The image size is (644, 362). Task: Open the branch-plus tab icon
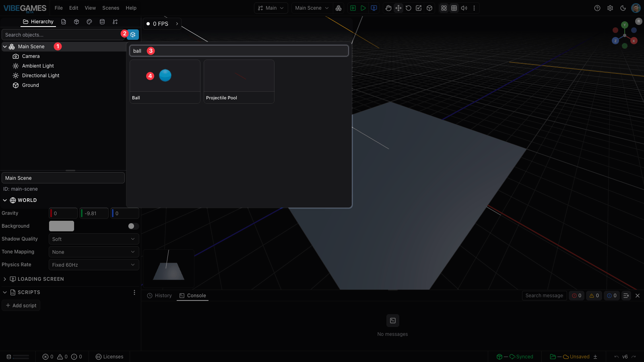(x=115, y=22)
